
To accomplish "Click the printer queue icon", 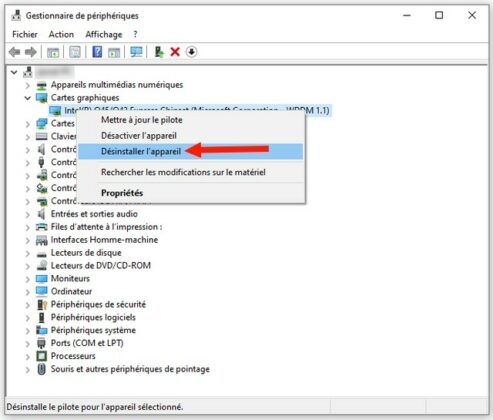I will pyautogui.click(x=41, y=227).
